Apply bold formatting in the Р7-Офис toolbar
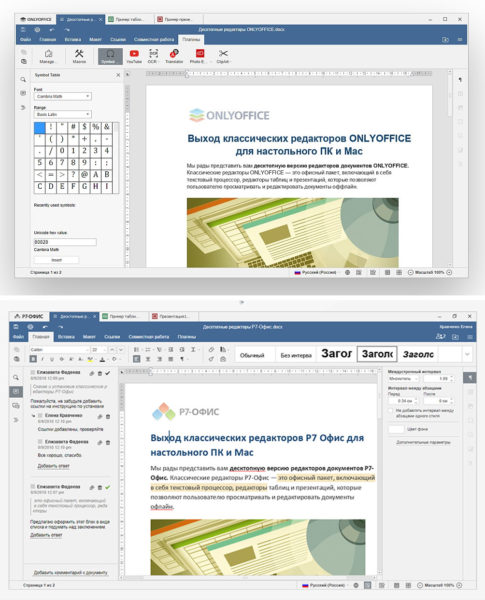The height and width of the screenshot is (600, 485). [33, 359]
